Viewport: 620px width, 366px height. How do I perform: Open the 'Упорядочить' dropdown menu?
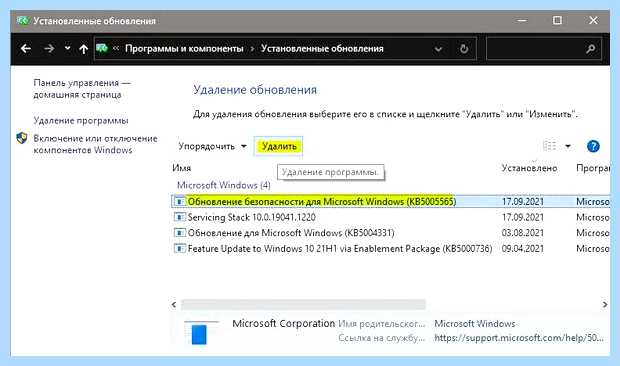tap(212, 146)
